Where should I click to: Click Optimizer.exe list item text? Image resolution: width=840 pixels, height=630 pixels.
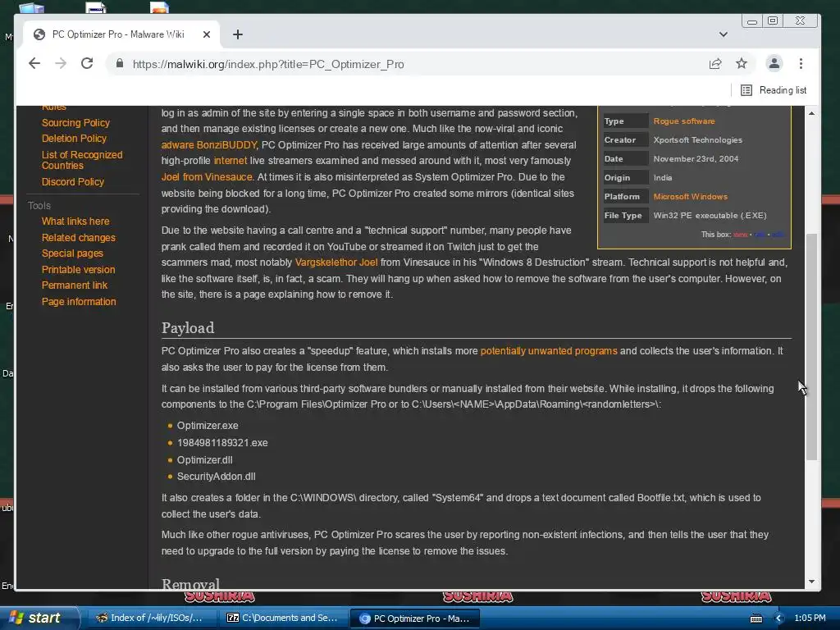pos(208,426)
